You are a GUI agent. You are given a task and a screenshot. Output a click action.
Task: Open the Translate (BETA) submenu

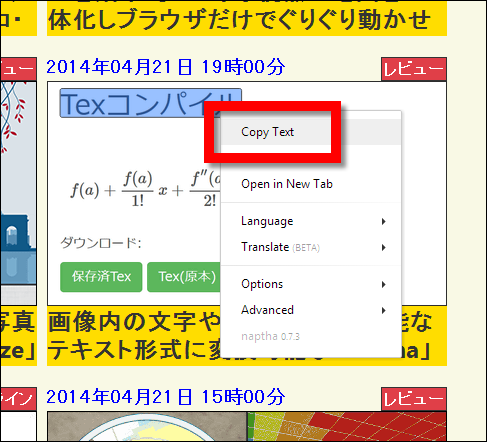tap(311, 247)
